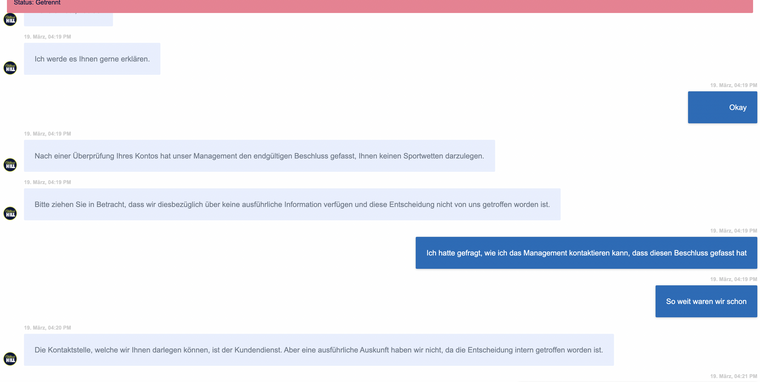Click timestamp above "Ich hatte gefragt" message

click(733, 231)
